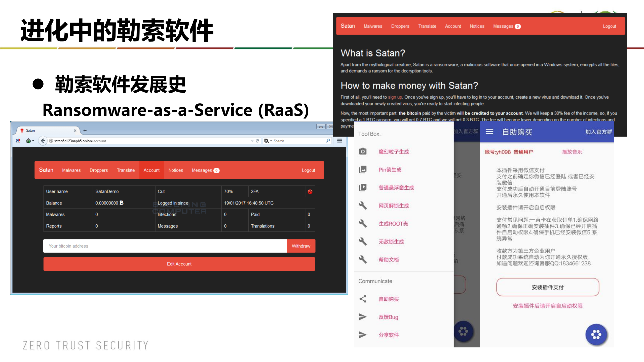This screenshot has width=644, height=362.
Task: Click the 安装插件支付 payment button
Action: coord(547,287)
